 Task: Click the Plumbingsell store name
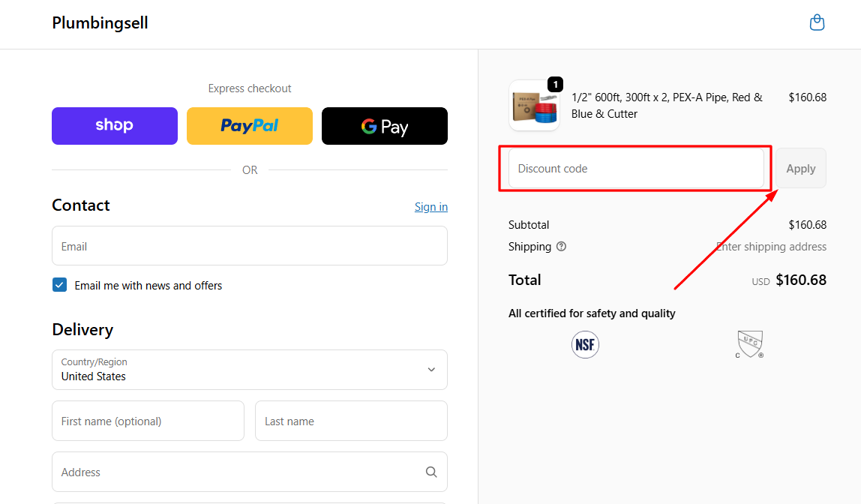100,23
